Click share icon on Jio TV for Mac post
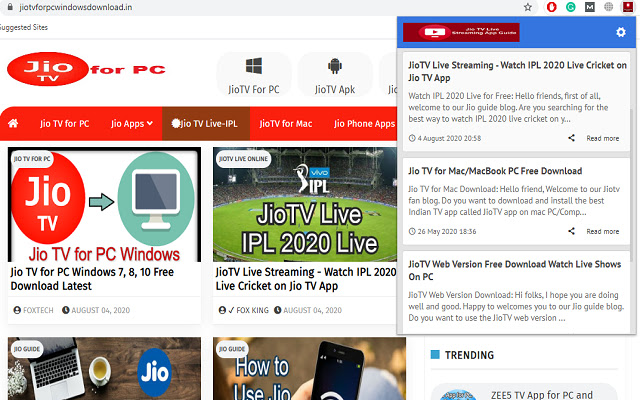The height and width of the screenshot is (400, 640). coord(571,231)
